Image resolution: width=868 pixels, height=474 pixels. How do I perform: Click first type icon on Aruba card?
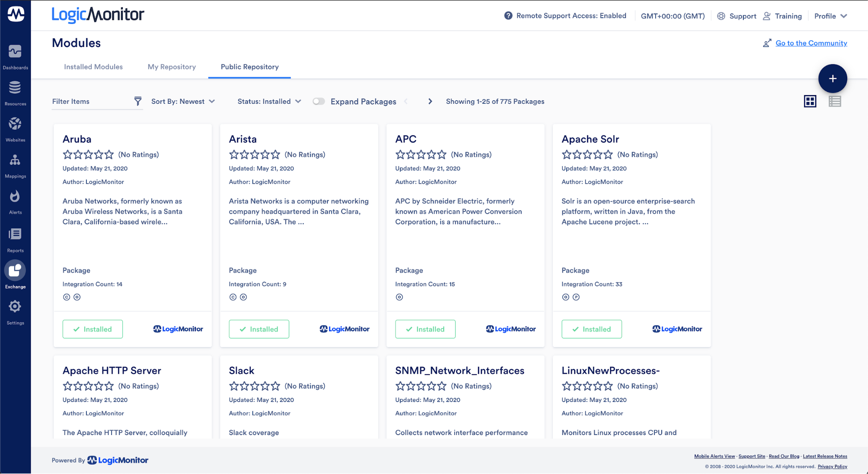pos(66,297)
